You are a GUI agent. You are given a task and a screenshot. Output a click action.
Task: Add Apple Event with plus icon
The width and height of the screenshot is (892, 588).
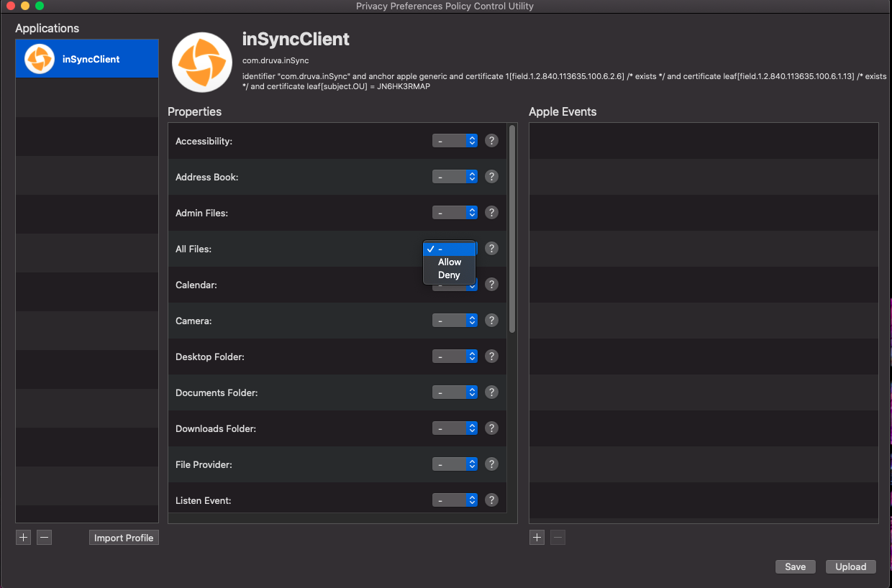tap(537, 538)
